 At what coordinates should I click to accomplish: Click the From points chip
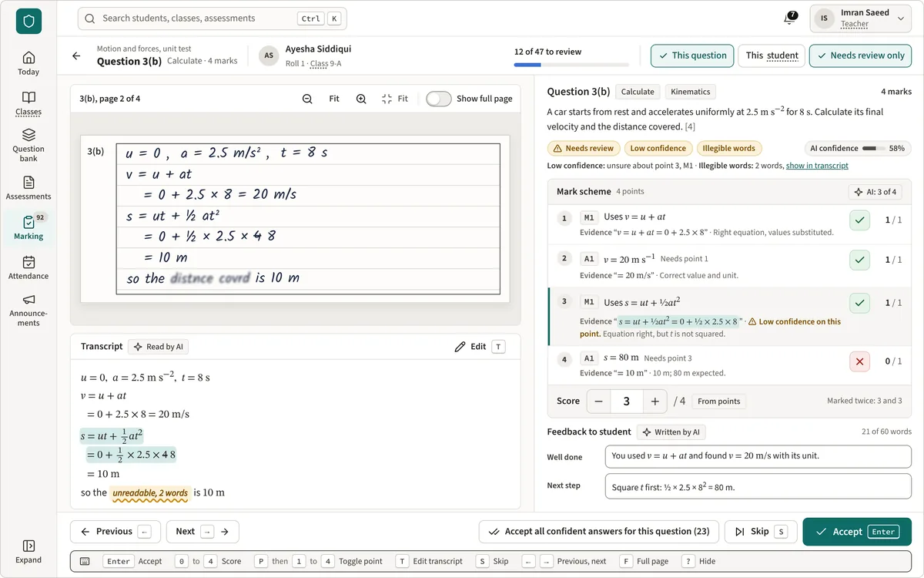point(718,402)
